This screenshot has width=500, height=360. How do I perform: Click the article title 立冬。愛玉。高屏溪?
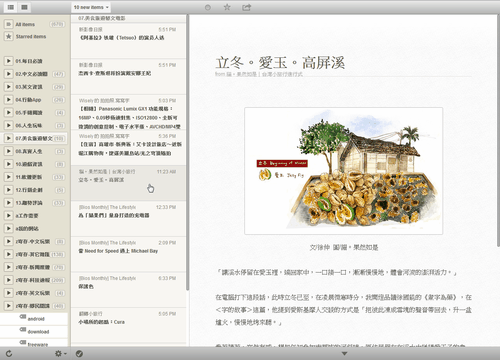[x=280, y=63]
